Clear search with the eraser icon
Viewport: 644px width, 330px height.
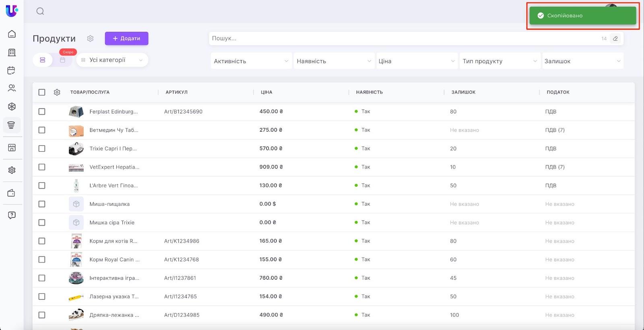pos(615,39)
